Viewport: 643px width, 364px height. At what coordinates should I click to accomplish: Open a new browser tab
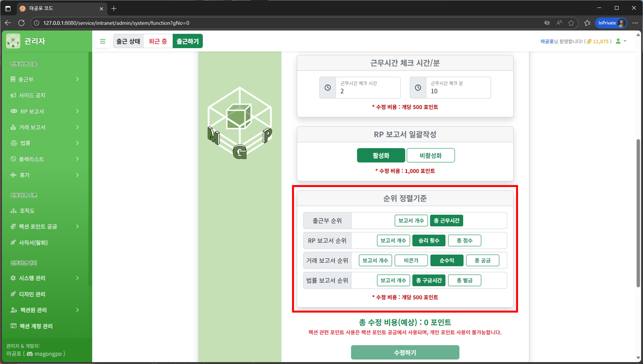pyautogui.click(x=114, y=9)
